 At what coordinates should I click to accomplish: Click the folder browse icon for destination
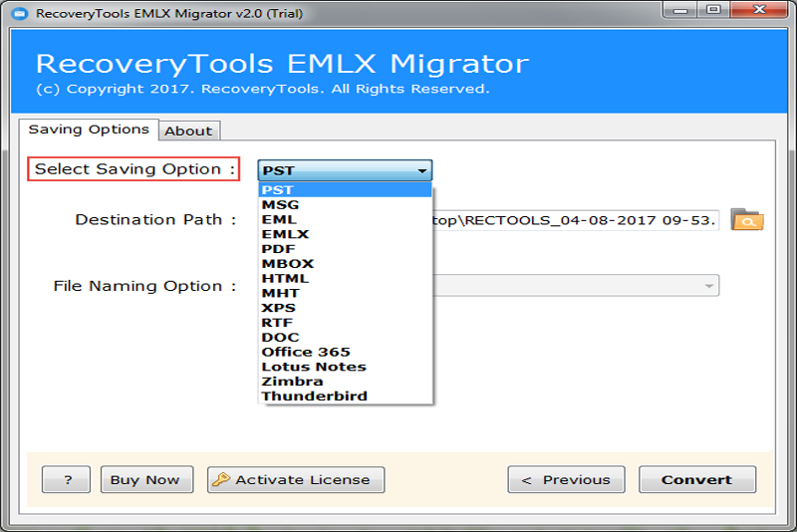click(746, 220)
